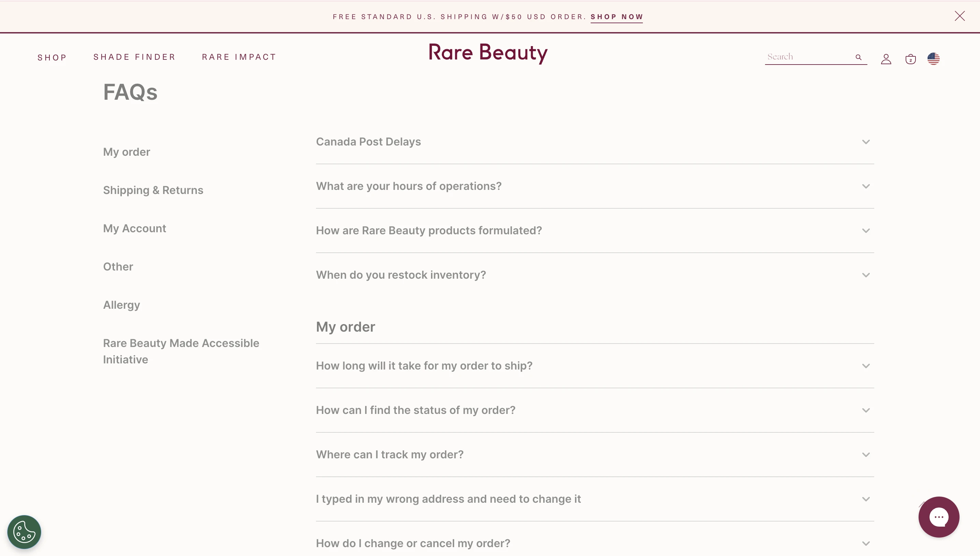980x556 pixels.
Task: Click the SHOP NOW link
Action: click(x=617, y=17)
